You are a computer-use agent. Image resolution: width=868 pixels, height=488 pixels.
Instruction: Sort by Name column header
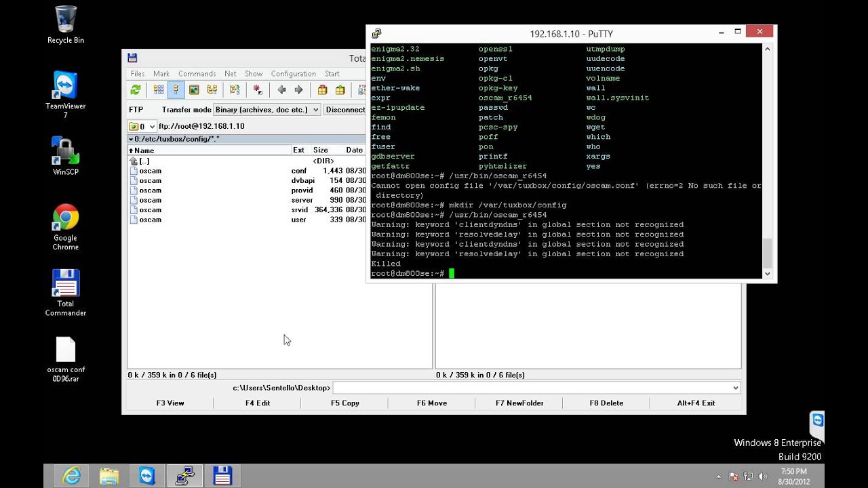click(210, 150)
